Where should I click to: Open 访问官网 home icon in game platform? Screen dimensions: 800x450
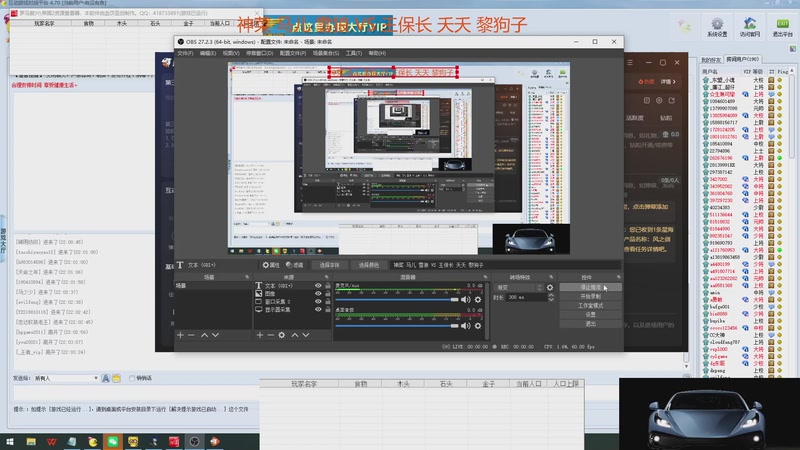749,27
